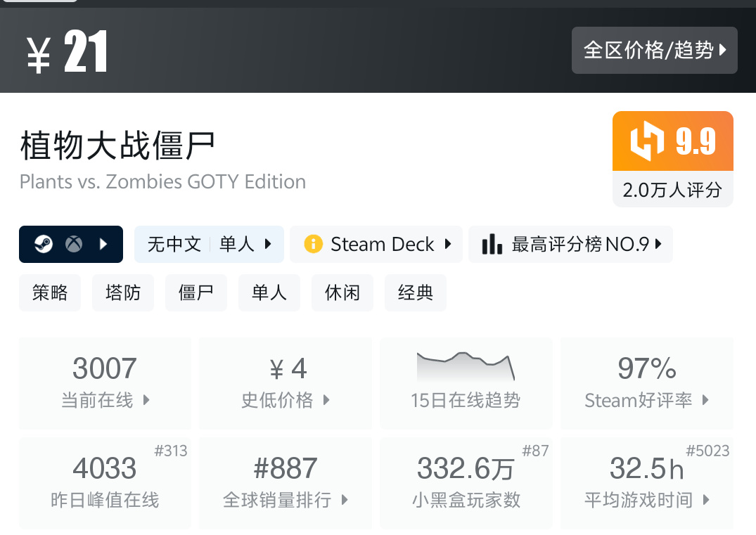Click the bar-chart ranking icon
The width and height of the screenshot is (756, 535).
(492, 244)
